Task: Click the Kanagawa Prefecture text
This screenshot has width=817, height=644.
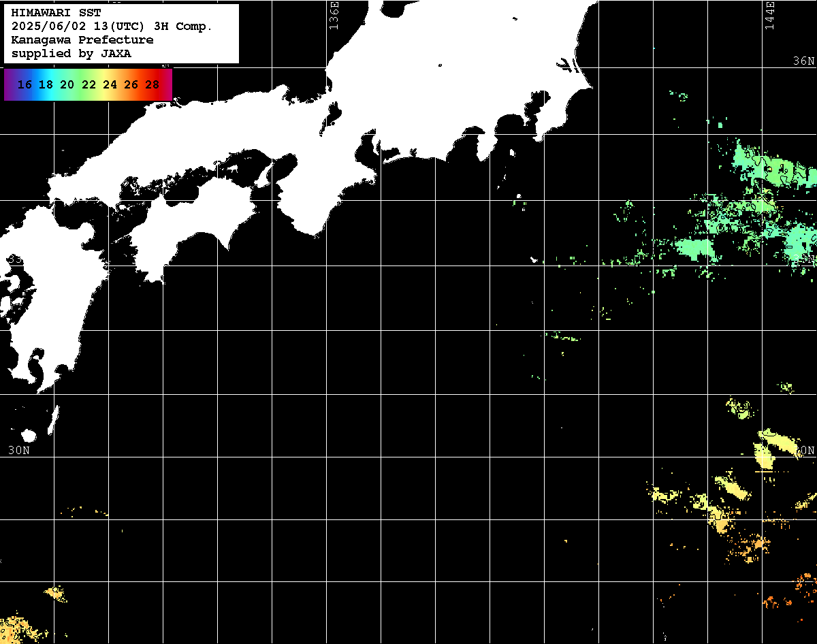Action: click(x=82, y=40)
